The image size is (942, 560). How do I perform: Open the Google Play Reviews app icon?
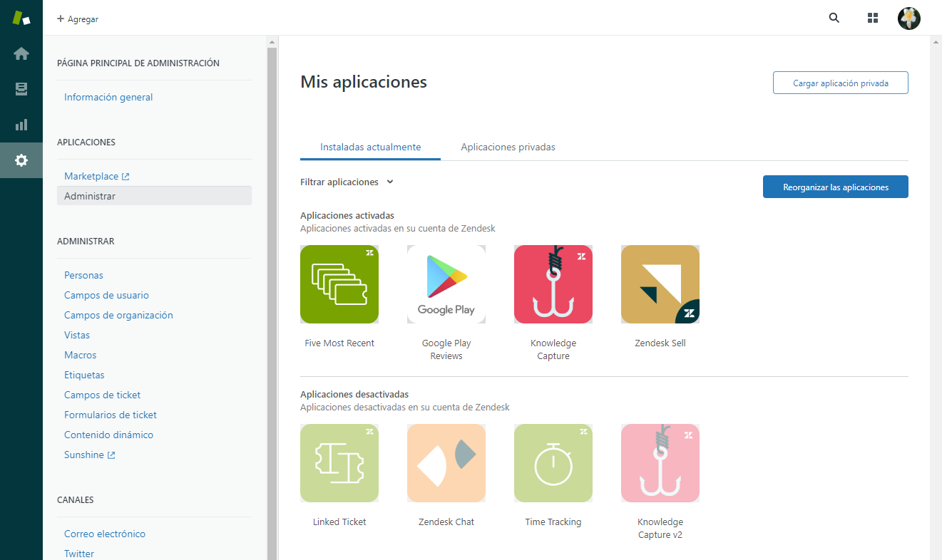(446, 284)
